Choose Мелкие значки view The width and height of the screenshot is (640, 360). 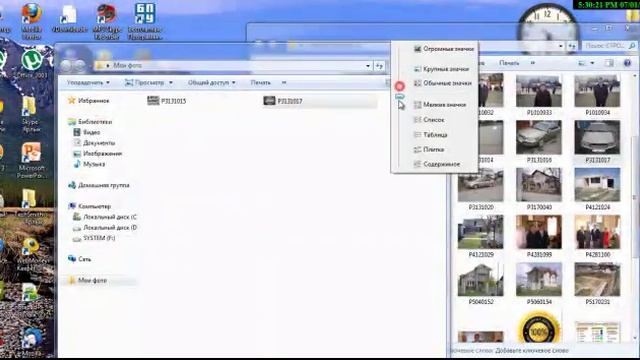point(440,104)
